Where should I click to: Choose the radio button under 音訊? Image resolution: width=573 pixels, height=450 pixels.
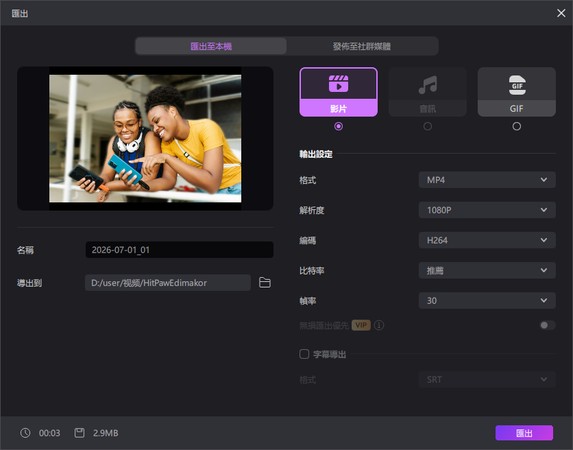[427, 126]
